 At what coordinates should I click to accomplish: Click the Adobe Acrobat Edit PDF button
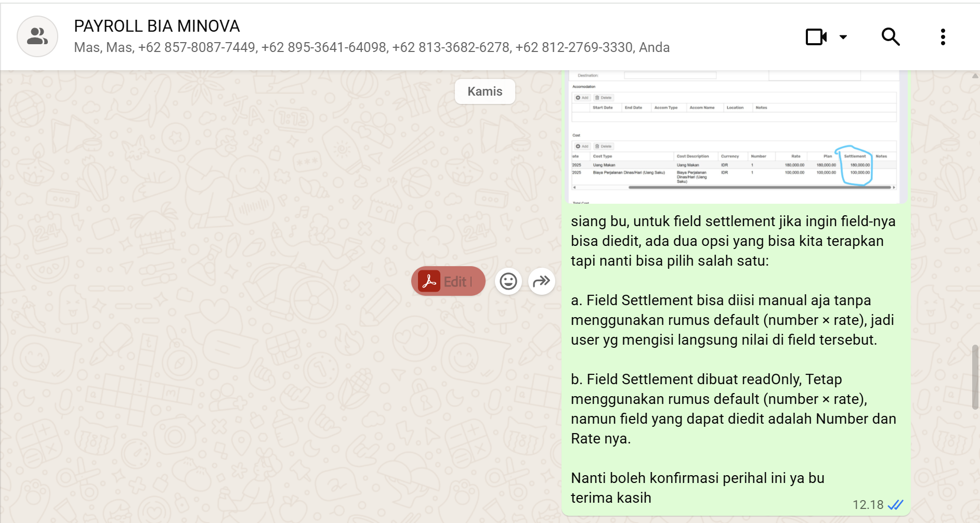click(448, 281)
